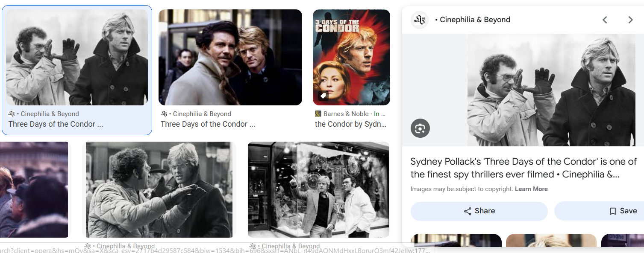Click the Google Lens search icon on preview
644x253 pixels.
[420, 128]
